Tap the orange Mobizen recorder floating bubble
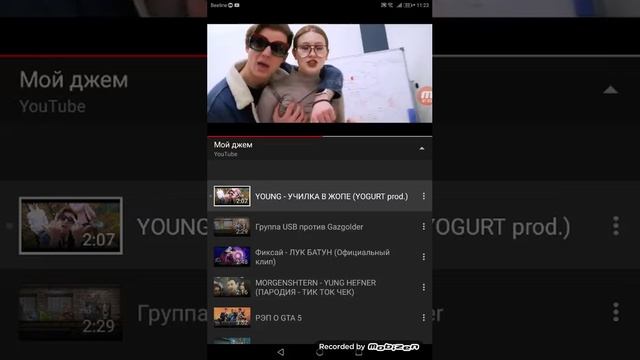The height and width of the screenshot is (360, 640). (x=426, y=96)
